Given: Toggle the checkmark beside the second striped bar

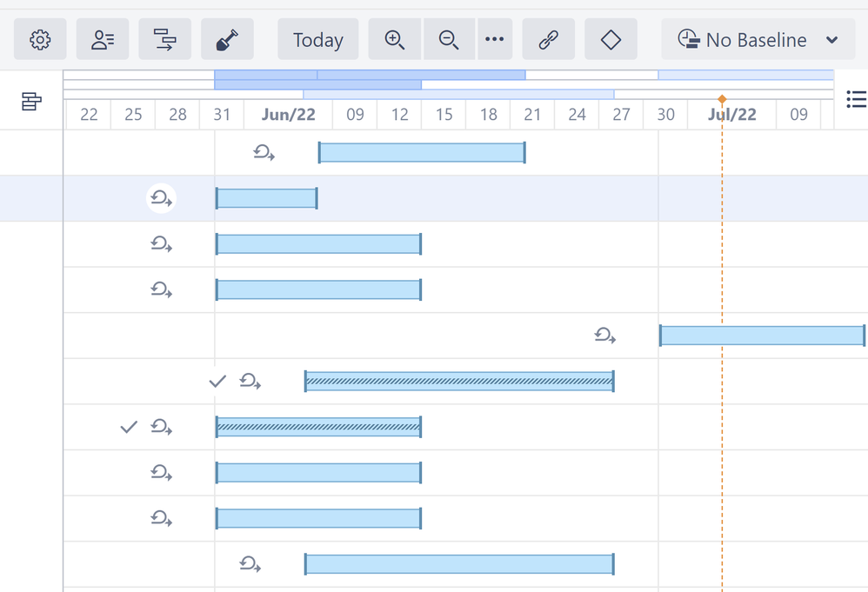Looking at the screenshot, I should point(128,427).
